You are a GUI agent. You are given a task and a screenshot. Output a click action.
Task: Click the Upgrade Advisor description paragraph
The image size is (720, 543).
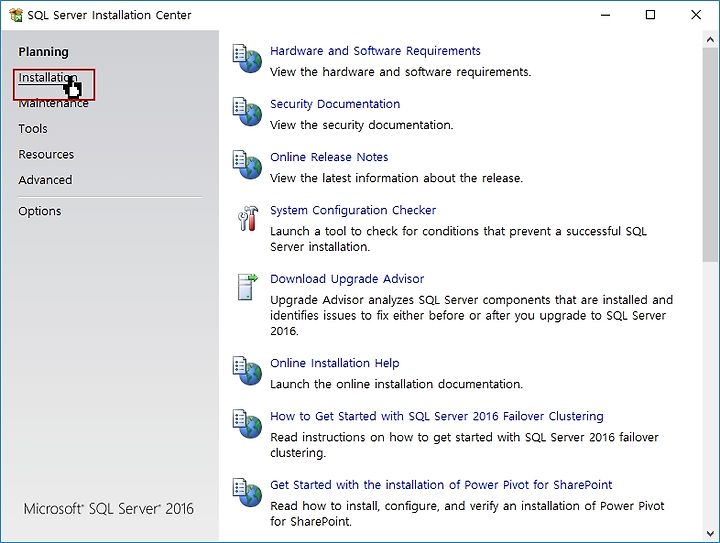(472, 316)
